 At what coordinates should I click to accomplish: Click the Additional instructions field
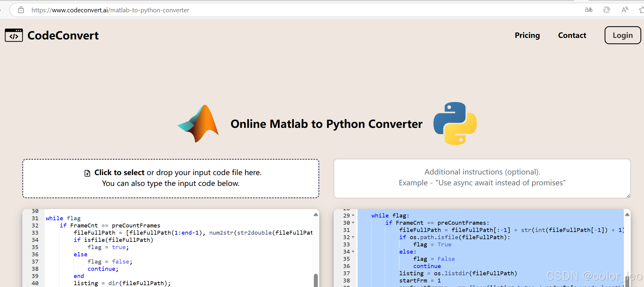click(x=482, y=178)
